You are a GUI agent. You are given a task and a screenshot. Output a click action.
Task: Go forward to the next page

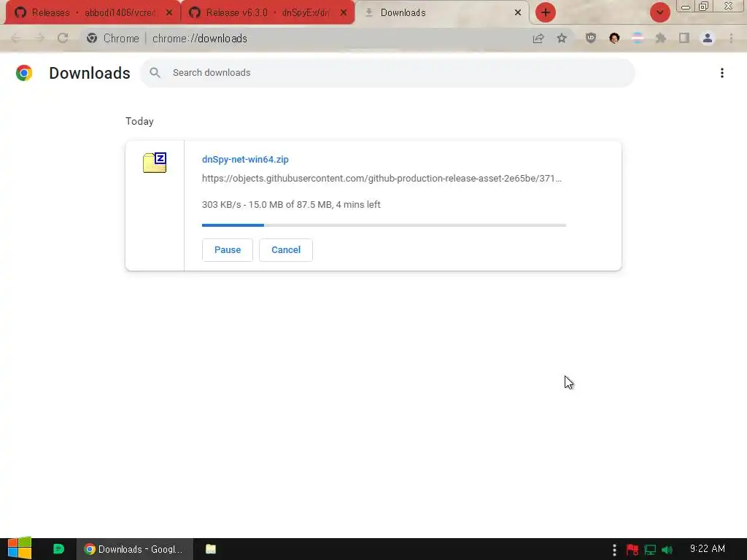tap(39, 38)
